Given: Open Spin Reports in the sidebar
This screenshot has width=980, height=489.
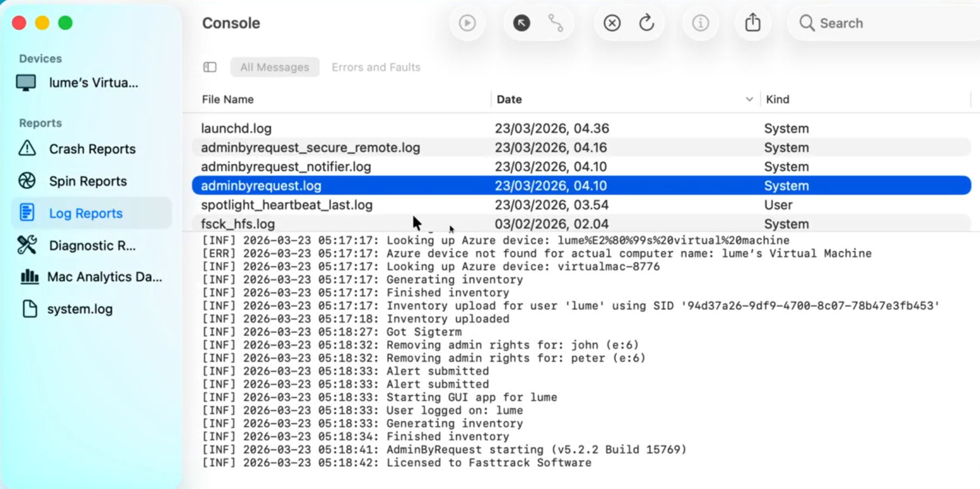Looking at the screenshot, I should coord(91,181).
